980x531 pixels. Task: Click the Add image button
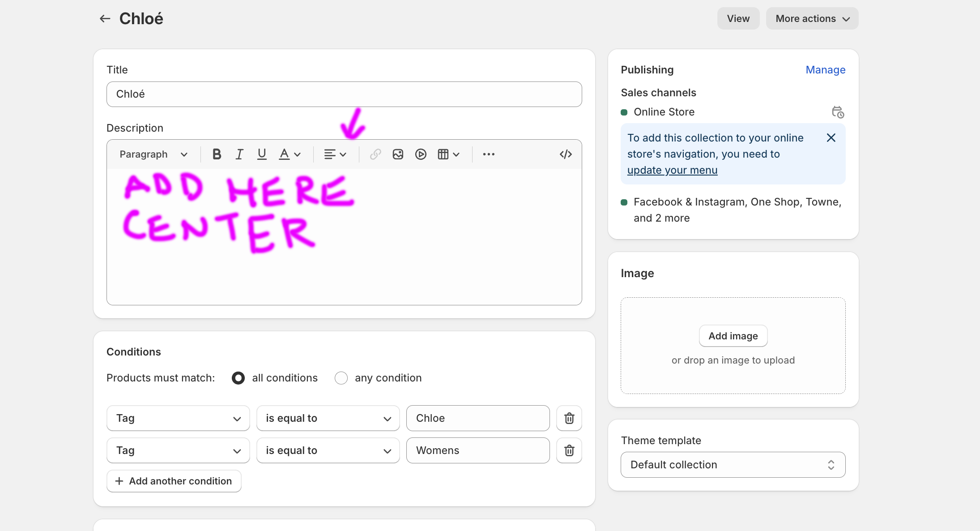click(x=733, y=336)
